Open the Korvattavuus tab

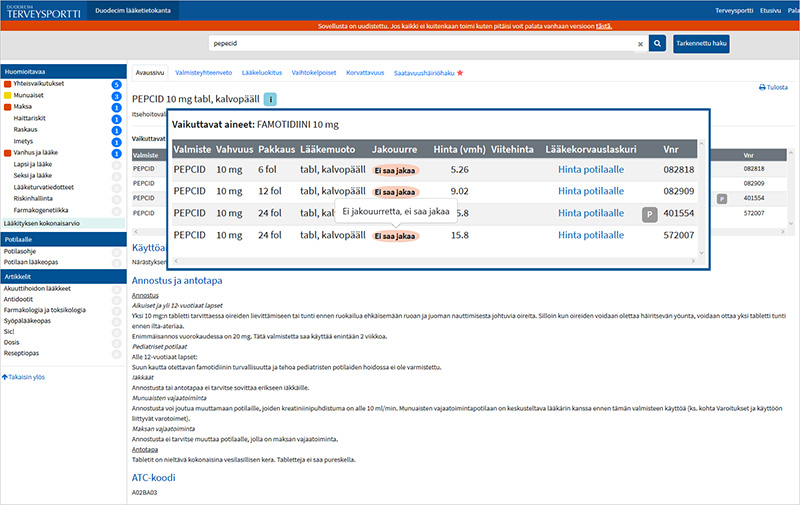(365, 73)
